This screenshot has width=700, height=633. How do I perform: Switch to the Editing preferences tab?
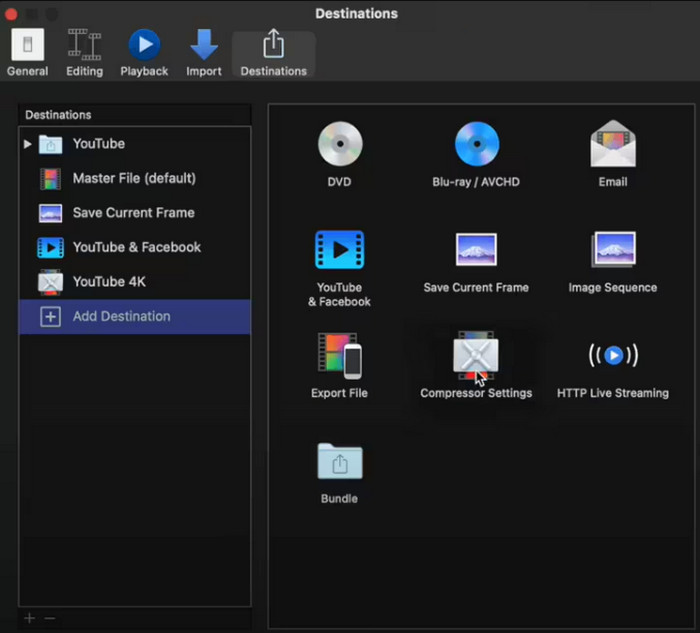click(84, 53)
